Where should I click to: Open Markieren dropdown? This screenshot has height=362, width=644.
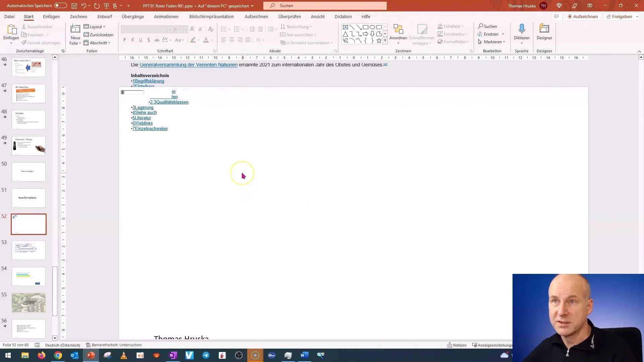coord(491,42)
